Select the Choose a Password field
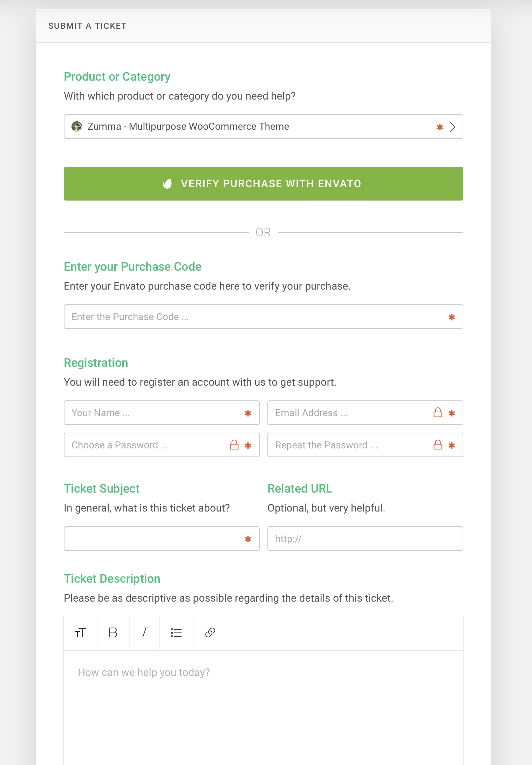532x765 pixels. pyautogui.click(x=147, y=445)
